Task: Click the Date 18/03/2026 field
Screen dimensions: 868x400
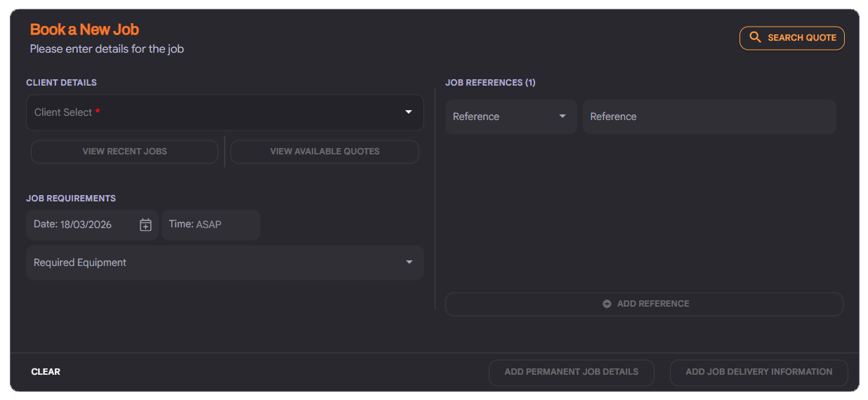Action: tap(92, 225)
